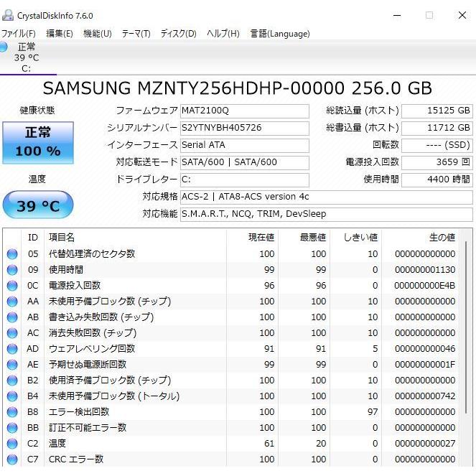Close the CrystalDiskInfo window
This screenshot has width=476, height=476.
point(462,15)
